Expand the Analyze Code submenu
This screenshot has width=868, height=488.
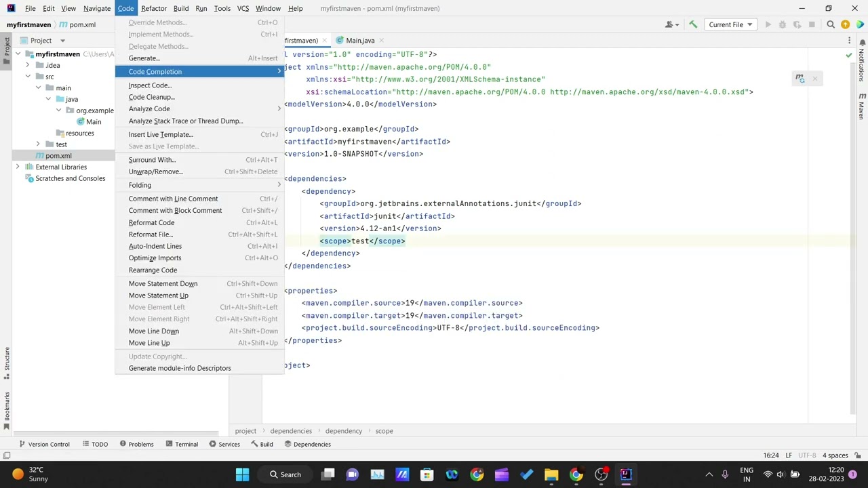point(199,109)
